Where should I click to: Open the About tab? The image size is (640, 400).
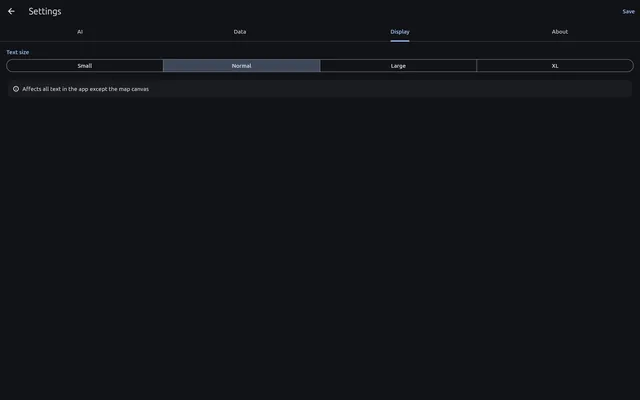click(x=560, y=32)
